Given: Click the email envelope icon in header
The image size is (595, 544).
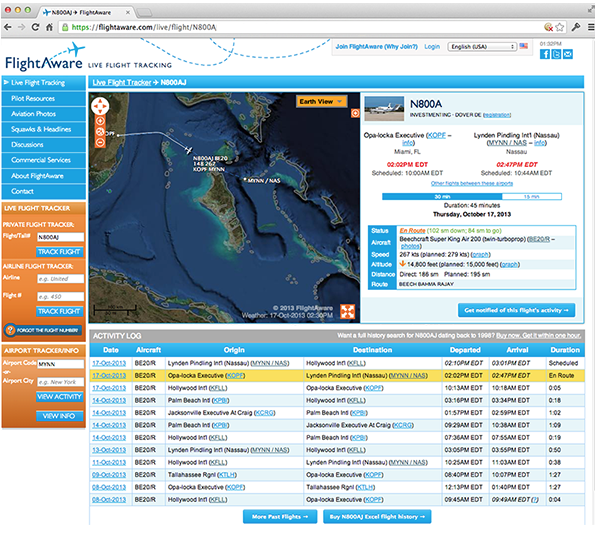Looking at the screenshot, I should pos(568,54).
